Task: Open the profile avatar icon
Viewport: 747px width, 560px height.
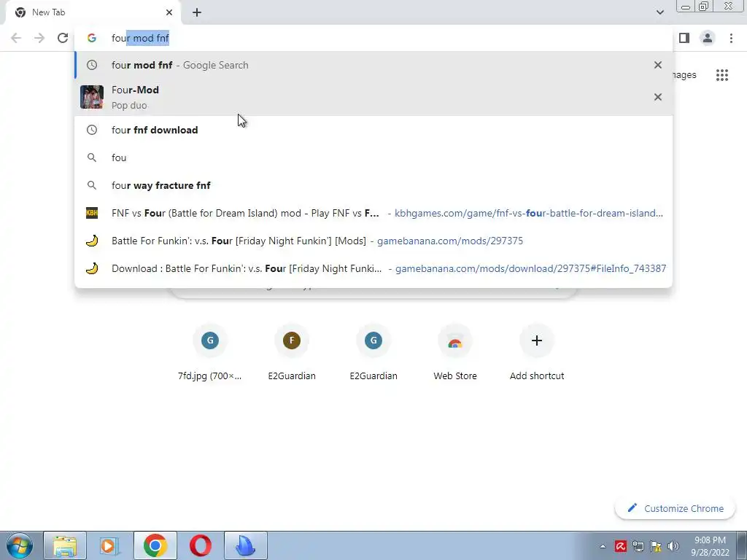Action: tap(708, 38)
